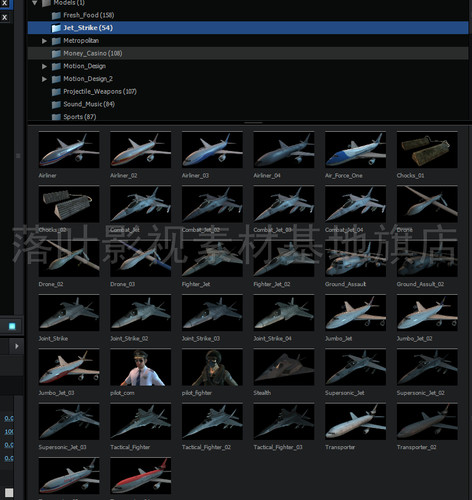Select the Fighter_Jet_02 model thumbnail
Image resolution: width=472 pixels, height=500 pixels.
(x=284, y=258)
